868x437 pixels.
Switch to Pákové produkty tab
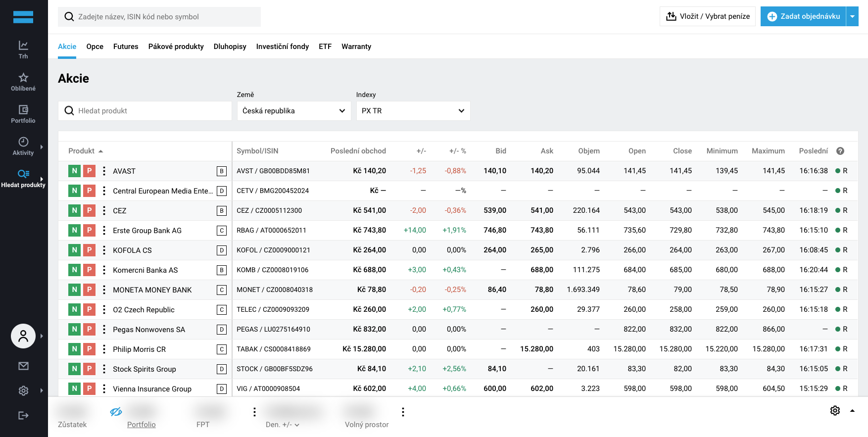(x=176, y=47)
